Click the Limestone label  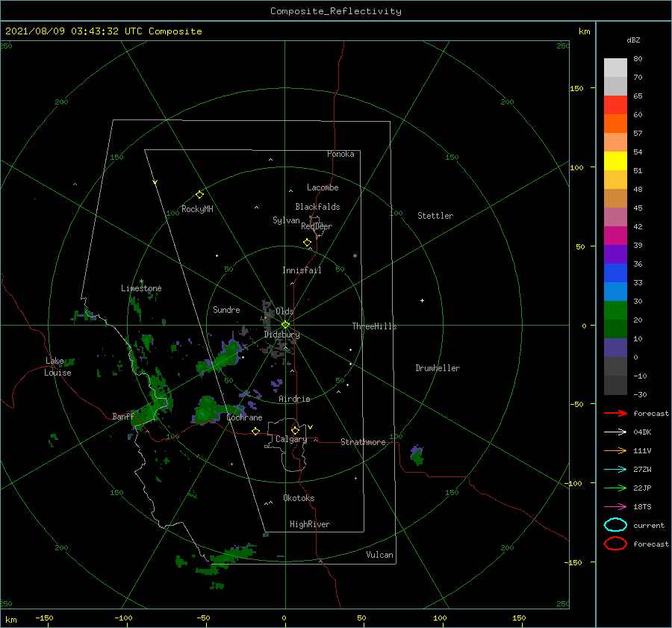pos(141,288)
